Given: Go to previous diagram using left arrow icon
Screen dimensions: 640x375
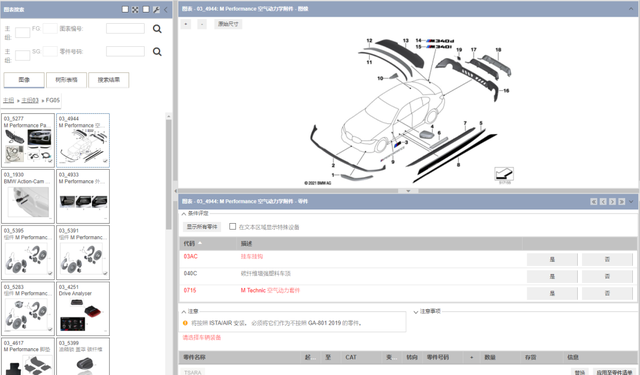Looking at the screenshot, I should (x=603, y=202).
